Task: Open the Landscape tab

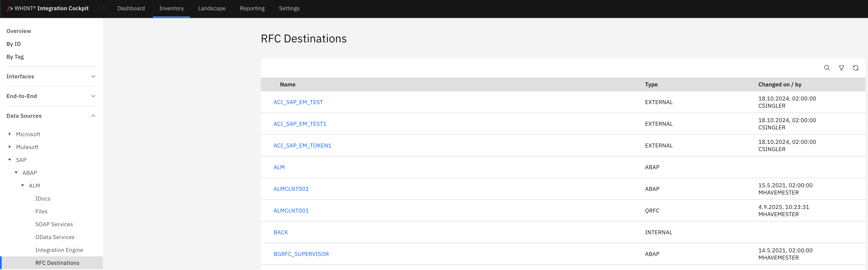Action: pyautogui.click(x=212, y=8)
